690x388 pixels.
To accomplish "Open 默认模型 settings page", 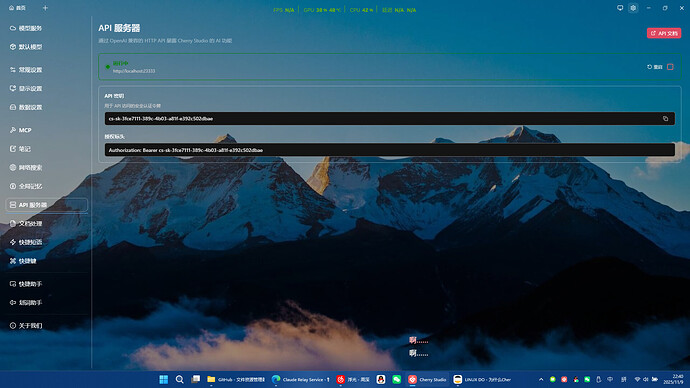I will click(x=26, y=47).
